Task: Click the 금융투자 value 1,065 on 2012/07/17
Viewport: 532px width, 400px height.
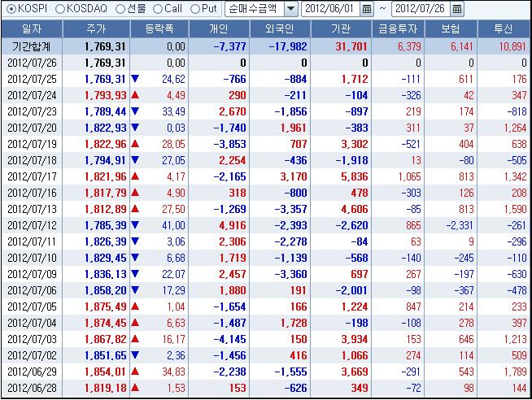Action: tap(410, 176)
